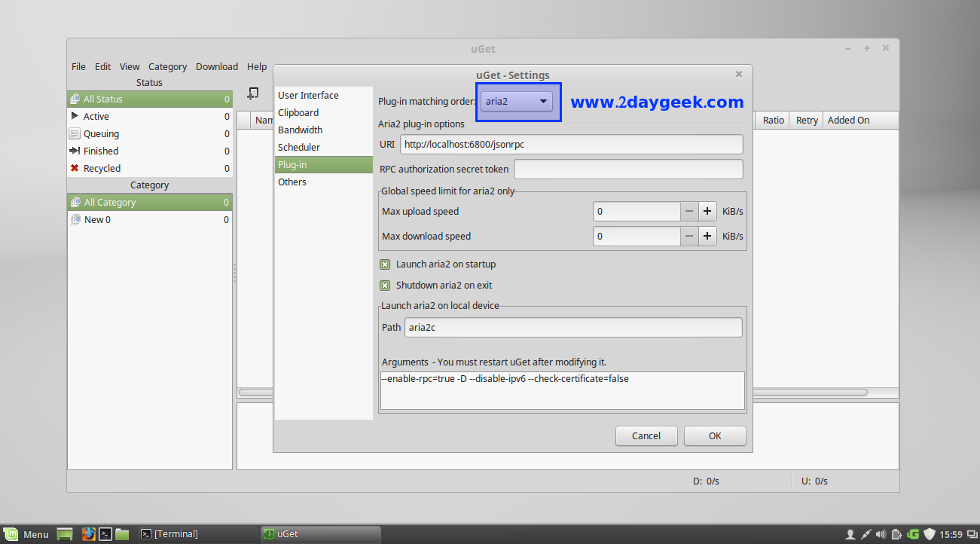Click the uGet taskbar window button
This screenshot has width=980, height=544.
(x=320, y=534)
